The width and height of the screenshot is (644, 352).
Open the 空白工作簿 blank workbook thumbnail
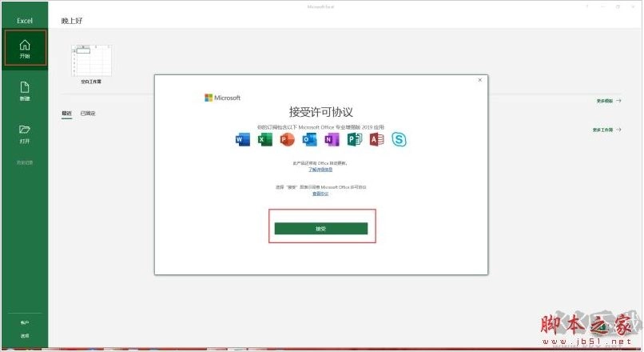click(91, 61)
